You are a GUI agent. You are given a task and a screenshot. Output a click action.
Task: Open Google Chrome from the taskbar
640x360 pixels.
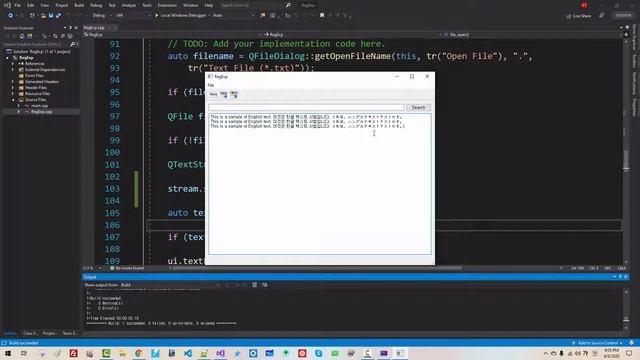click(139, 353)
